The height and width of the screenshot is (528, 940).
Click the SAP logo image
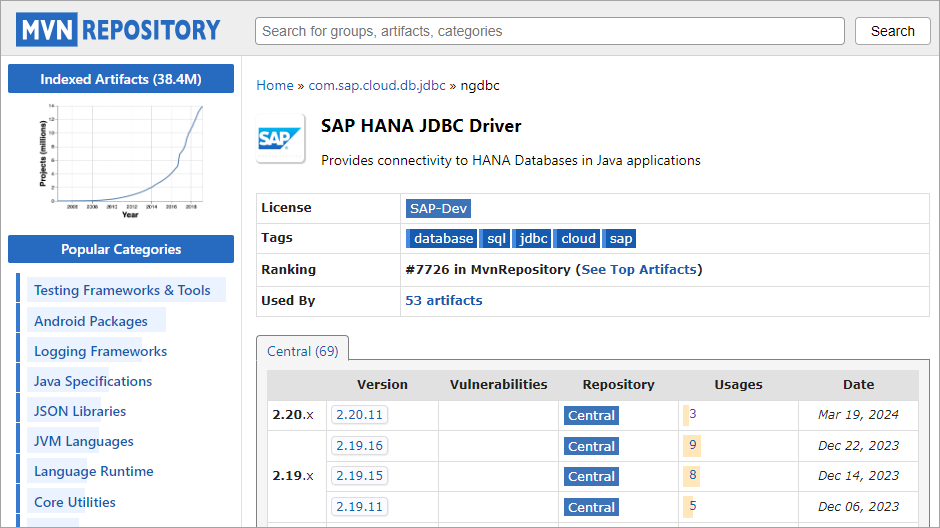coord(281,138)
